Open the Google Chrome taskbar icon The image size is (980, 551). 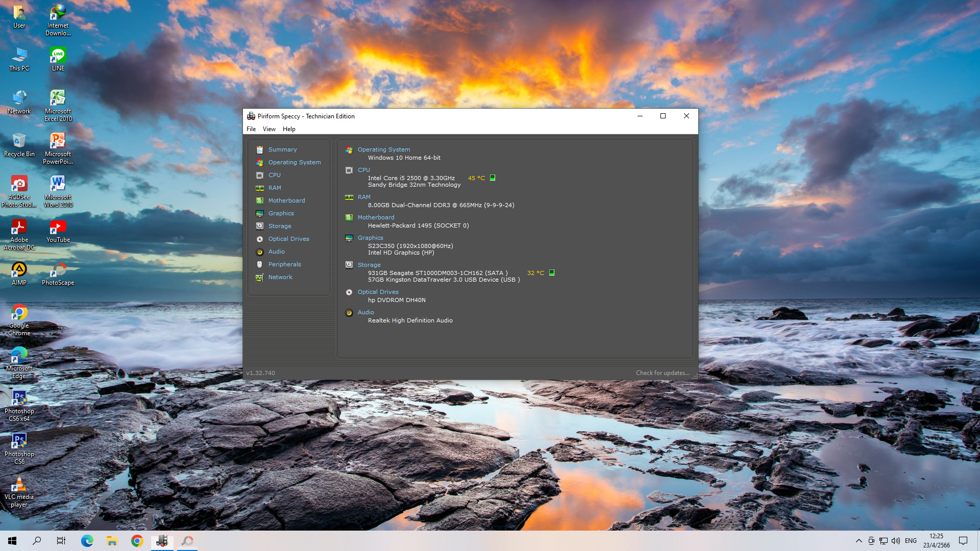pos(137,541)
